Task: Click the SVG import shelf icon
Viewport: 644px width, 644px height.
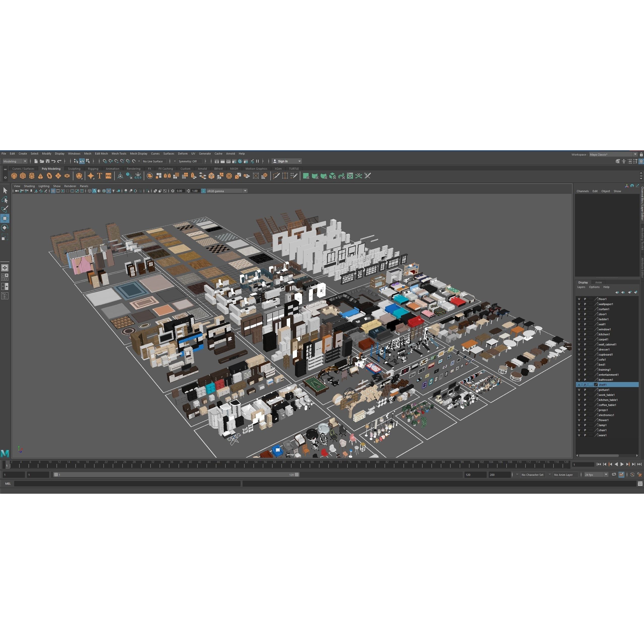Action: pyautogui.click(x=108, y=176)
